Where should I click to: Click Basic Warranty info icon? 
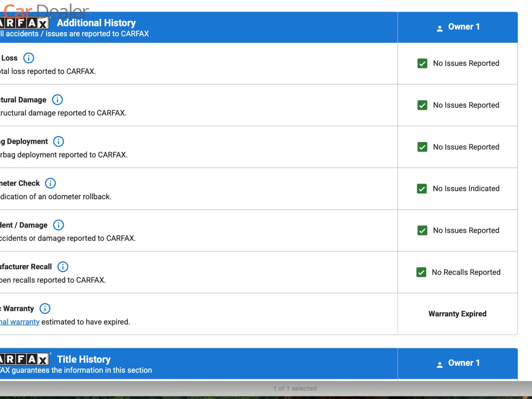coord(45,309)
